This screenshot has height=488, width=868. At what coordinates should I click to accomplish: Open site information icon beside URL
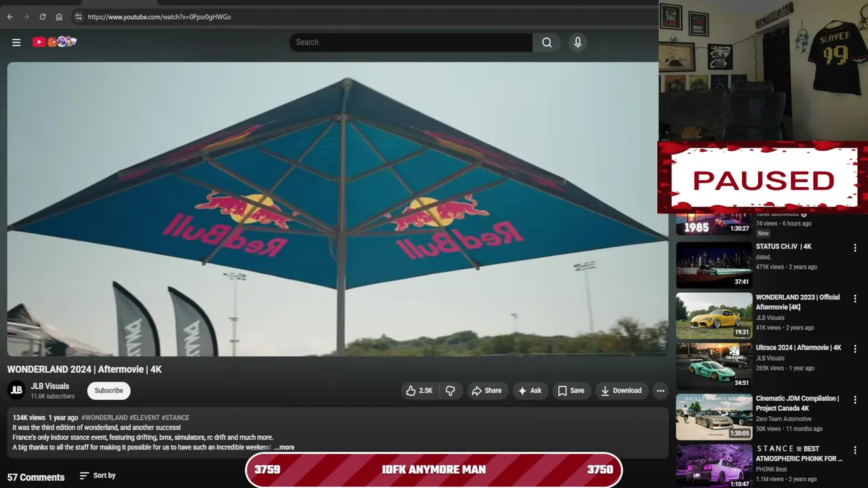tap(78, 17)
